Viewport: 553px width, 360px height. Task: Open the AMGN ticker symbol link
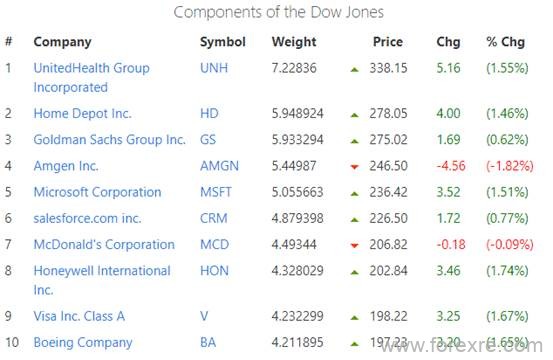[219, 166]
